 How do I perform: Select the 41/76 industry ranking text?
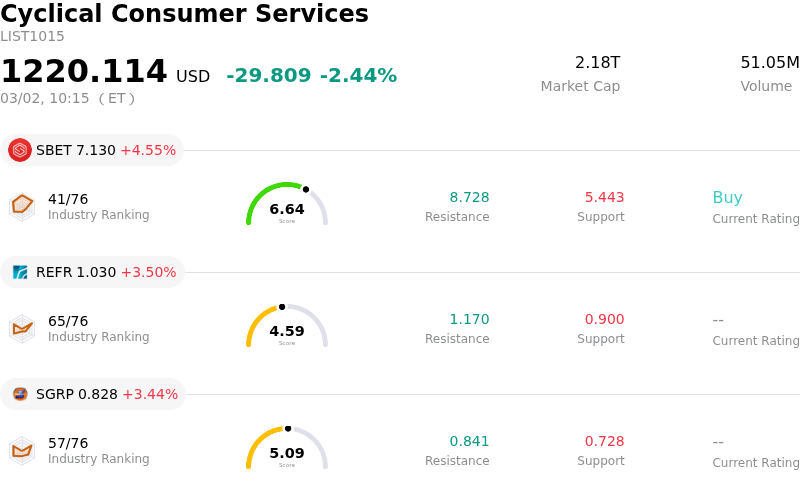68,199
